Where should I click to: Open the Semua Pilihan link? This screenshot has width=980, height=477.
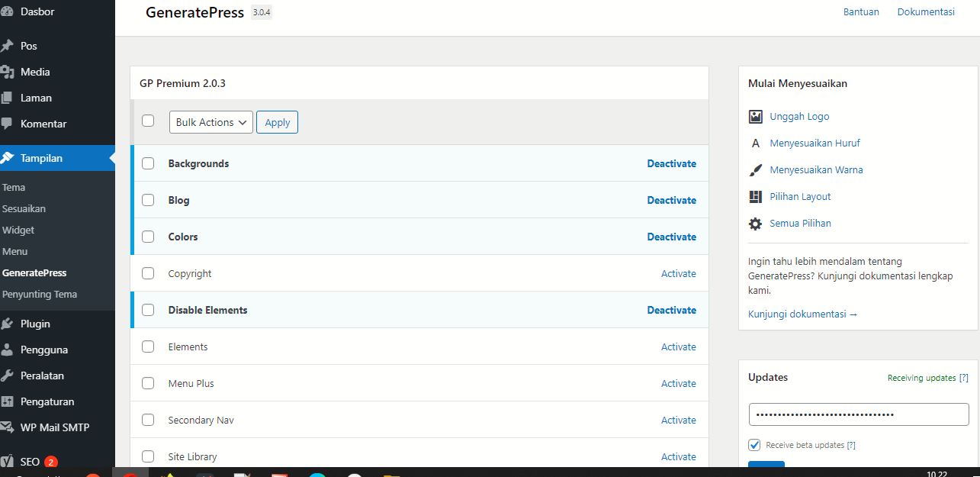800,224
